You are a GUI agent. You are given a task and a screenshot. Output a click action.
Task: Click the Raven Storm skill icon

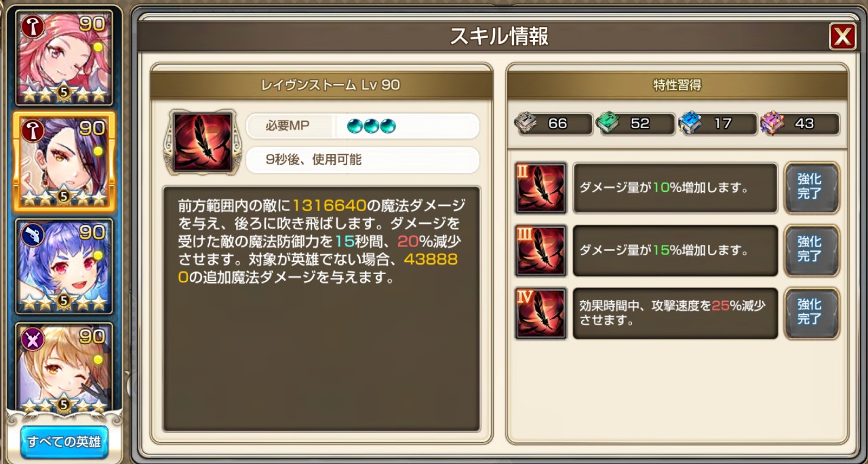203,141
